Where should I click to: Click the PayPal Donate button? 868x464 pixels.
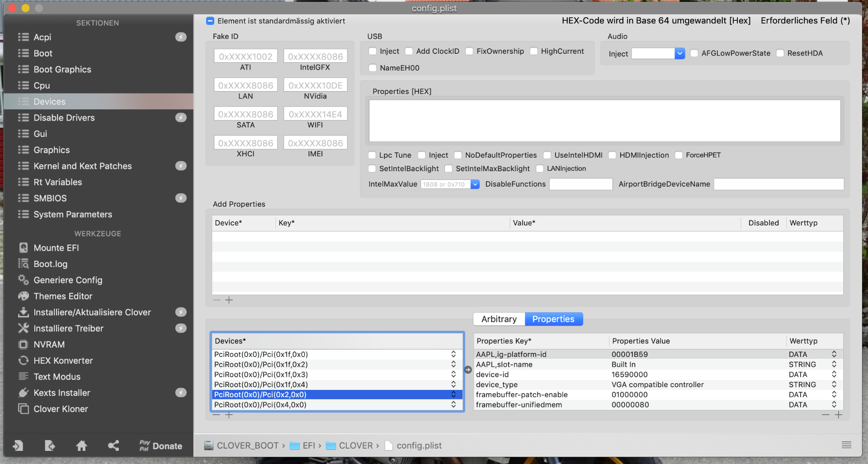[x=160, y=446]
